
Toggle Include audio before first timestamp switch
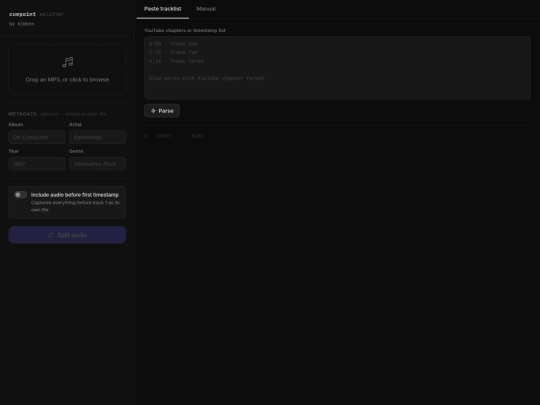pyautogui.click(x=20, y=195)
